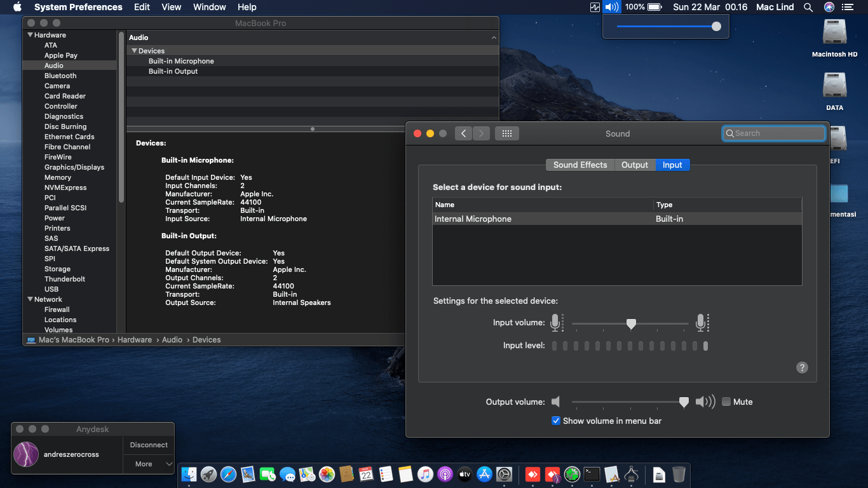Open the View menu
Image resolution: width=868 pixels, height=488 pixels.
172,7
